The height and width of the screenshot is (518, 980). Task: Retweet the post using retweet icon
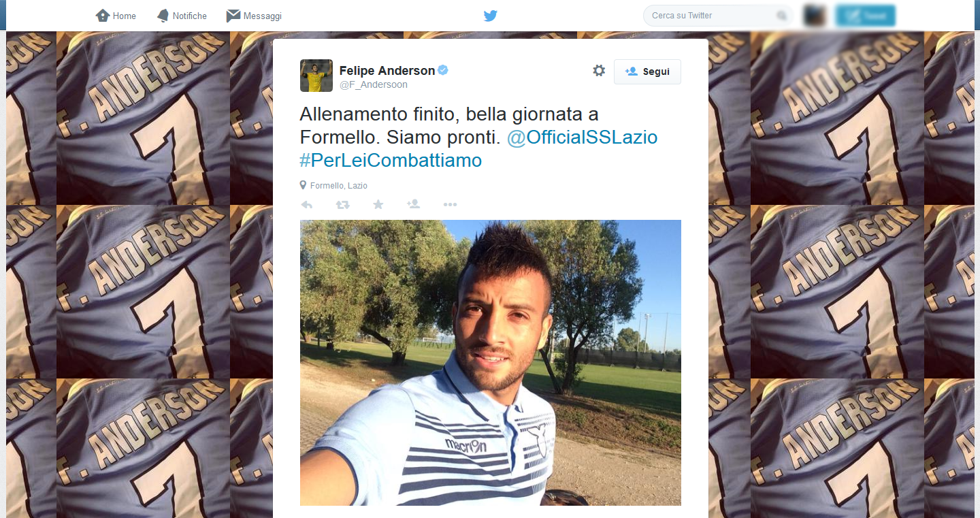click(343, 204)
